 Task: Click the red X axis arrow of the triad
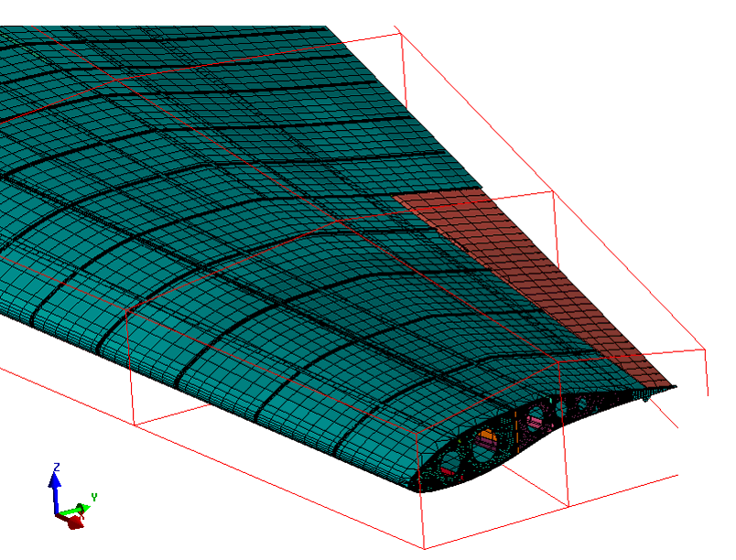tap(71, 521)
